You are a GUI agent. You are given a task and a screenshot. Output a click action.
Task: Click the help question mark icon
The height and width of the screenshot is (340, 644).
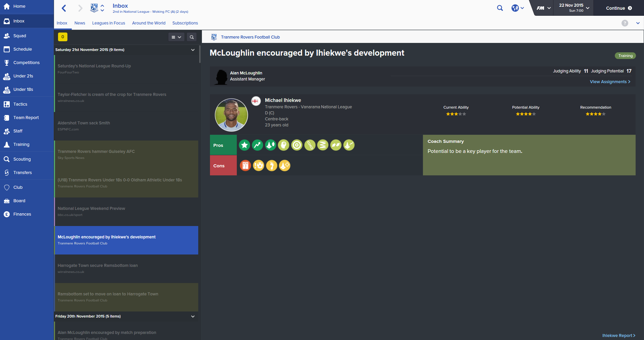coord(625,23)
